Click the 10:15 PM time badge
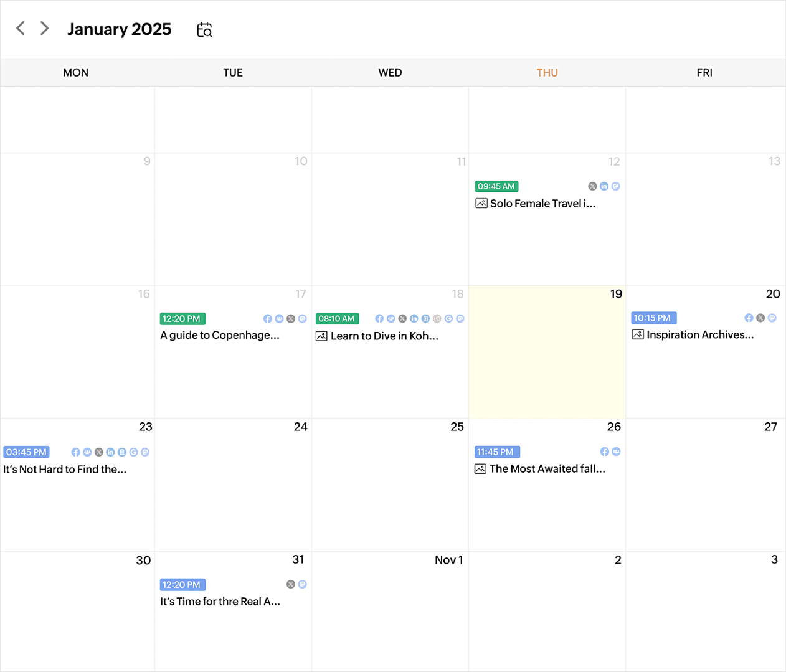The width and height of the screenshot is (786, 672). (653, 318)
